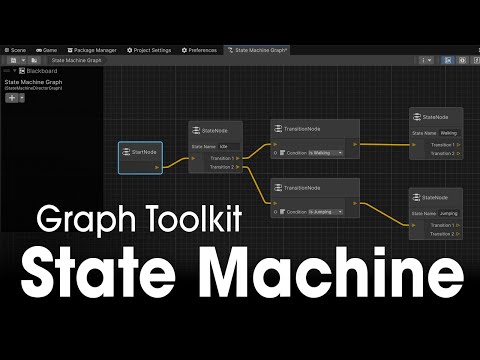
Task: Click Transition 2 port on Jumping StateNode
Action: pos(458,234)
